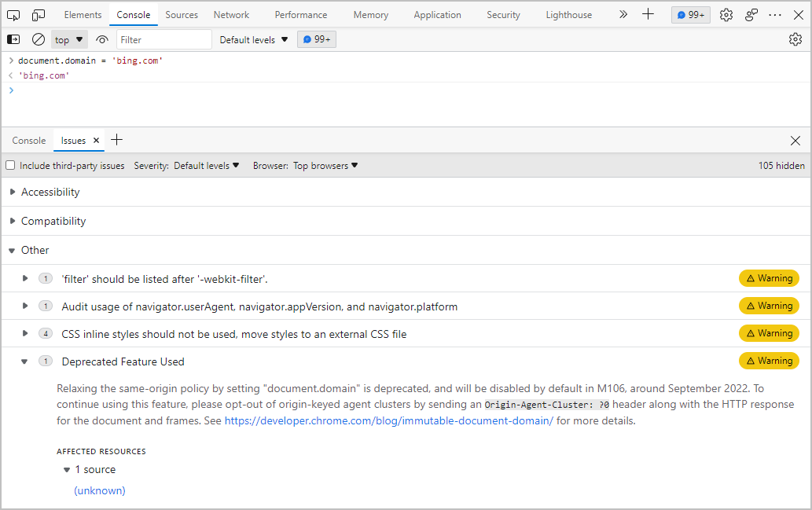
Task: Switch to the Console drawer tab
Action: click(x=28, y=140)
